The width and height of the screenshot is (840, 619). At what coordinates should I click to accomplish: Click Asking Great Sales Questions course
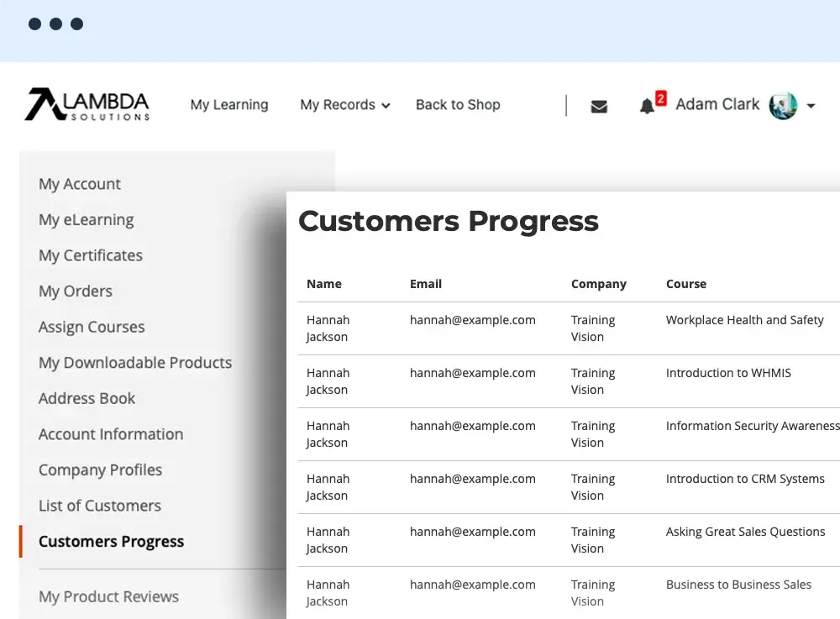pos(746,532)
